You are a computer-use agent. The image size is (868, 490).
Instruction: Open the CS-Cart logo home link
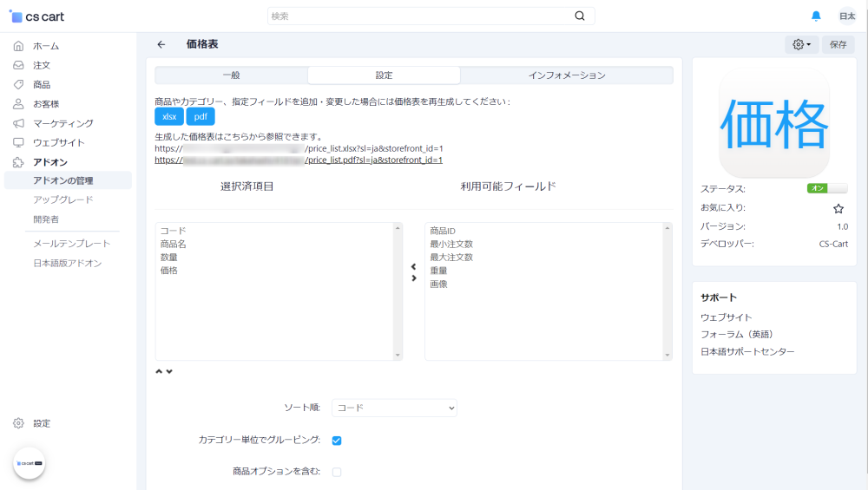click(37, 16)
